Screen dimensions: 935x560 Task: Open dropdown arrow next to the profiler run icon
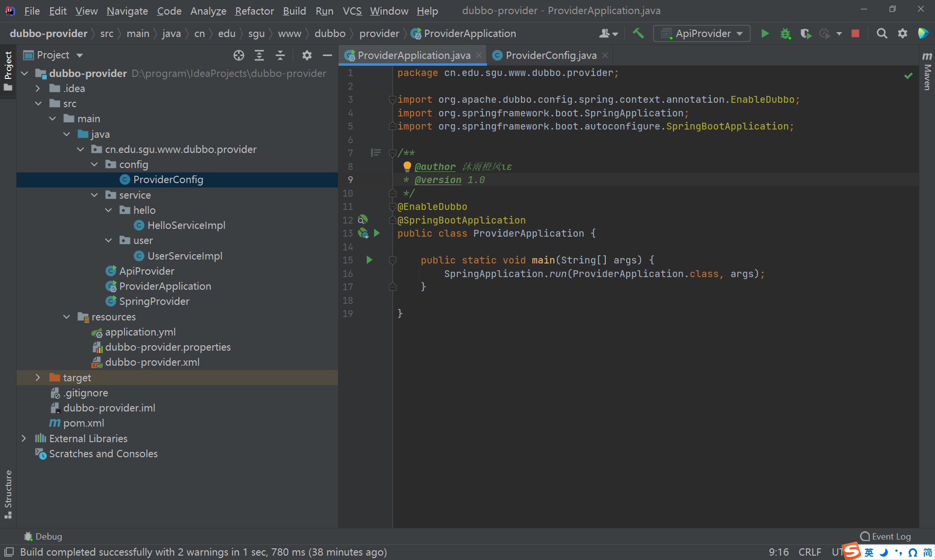click(839, 34)
